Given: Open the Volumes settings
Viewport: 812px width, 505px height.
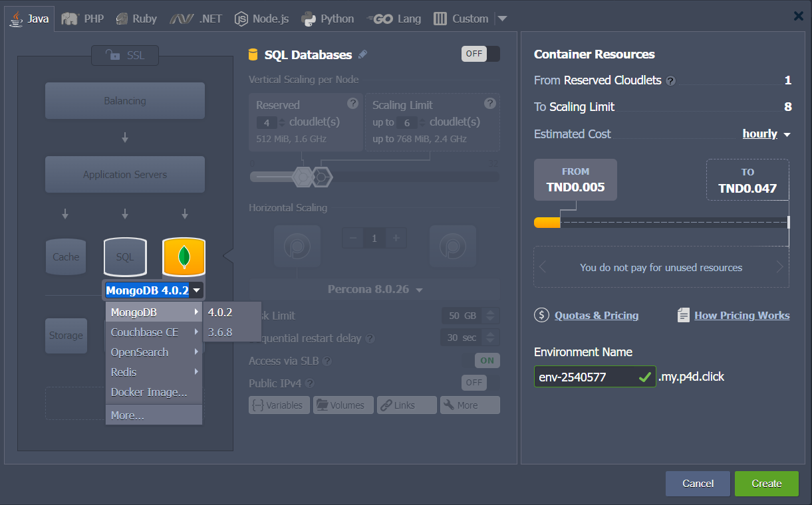Looking at the screenshot, I should [343, 405].
